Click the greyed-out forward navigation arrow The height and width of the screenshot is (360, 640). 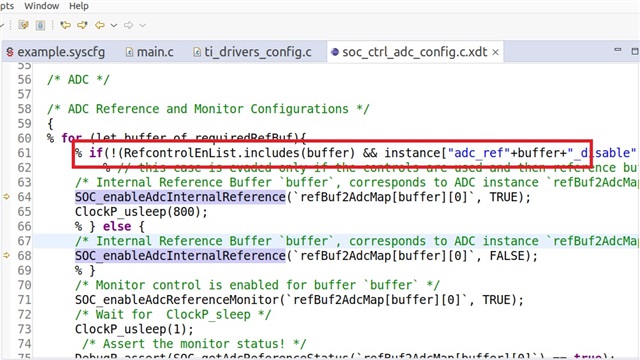(x=128, y=25)
